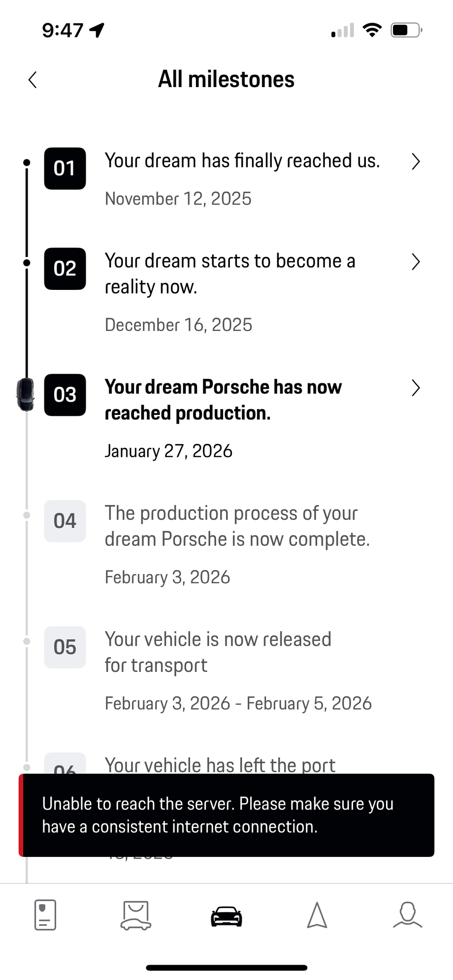453x980 pixels.
Task: Dismiss the "Unable to reach the server" banner
Action: click(226, 815)
